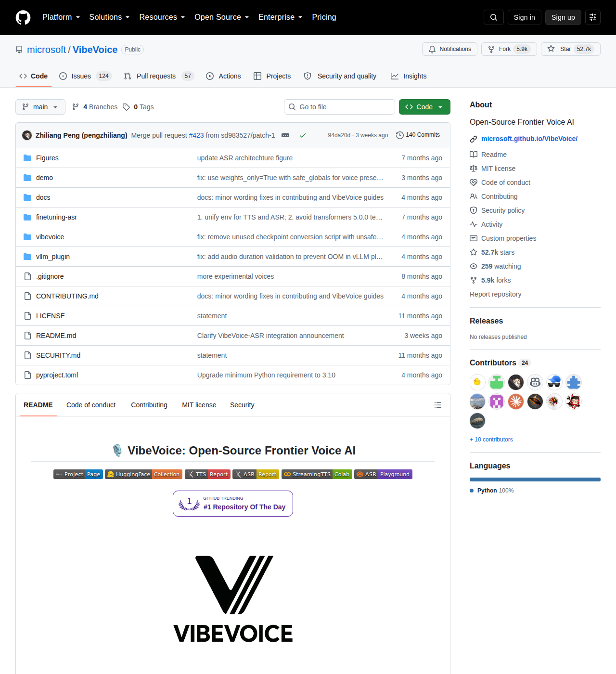The width and height of the screenshot is (616, 674).
Task: Click the Sign up button
Action: click(563, 17)
